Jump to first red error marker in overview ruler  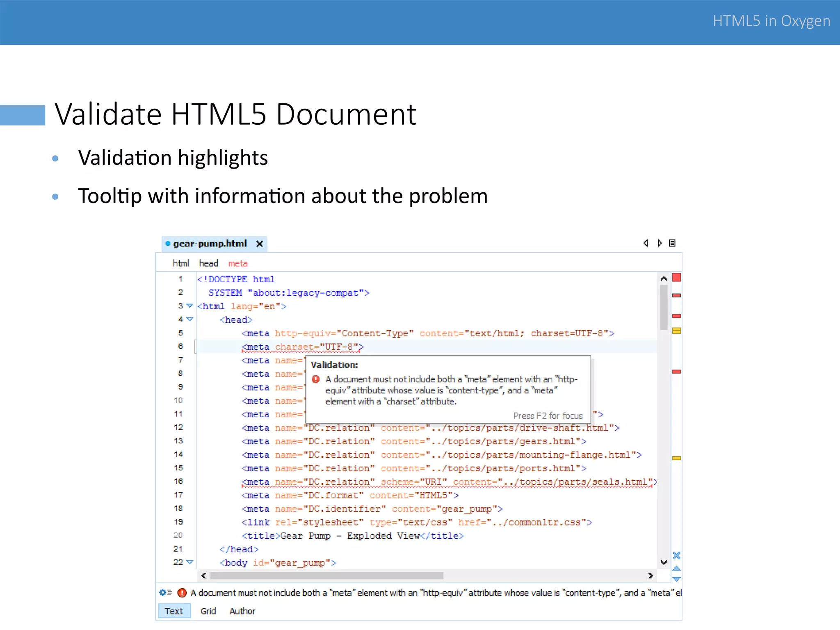pyautogui.click(x=677, y=295)
